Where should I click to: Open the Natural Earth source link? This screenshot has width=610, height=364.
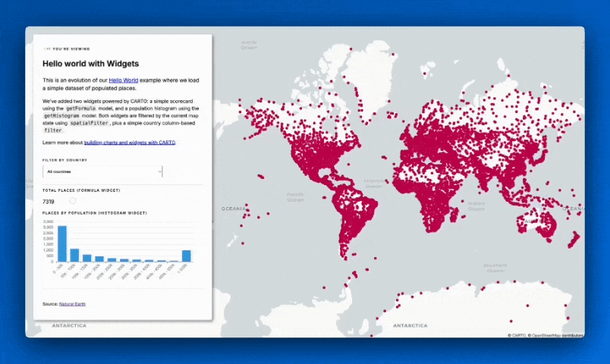tap(74, 303)
